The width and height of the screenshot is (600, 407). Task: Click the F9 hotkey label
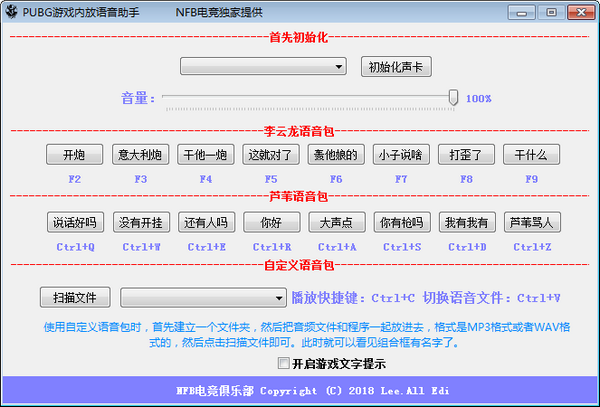[x=532, y=179]
